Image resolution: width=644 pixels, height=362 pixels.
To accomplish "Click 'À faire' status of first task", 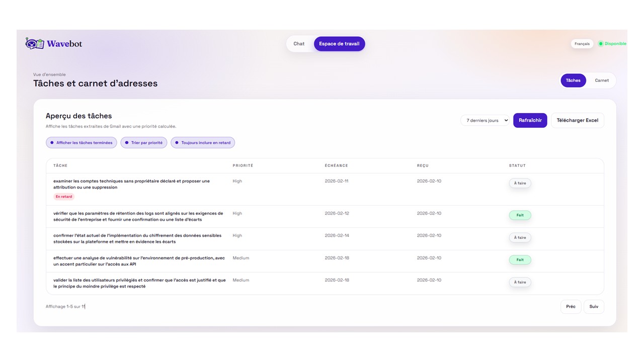I will (520, 183).
